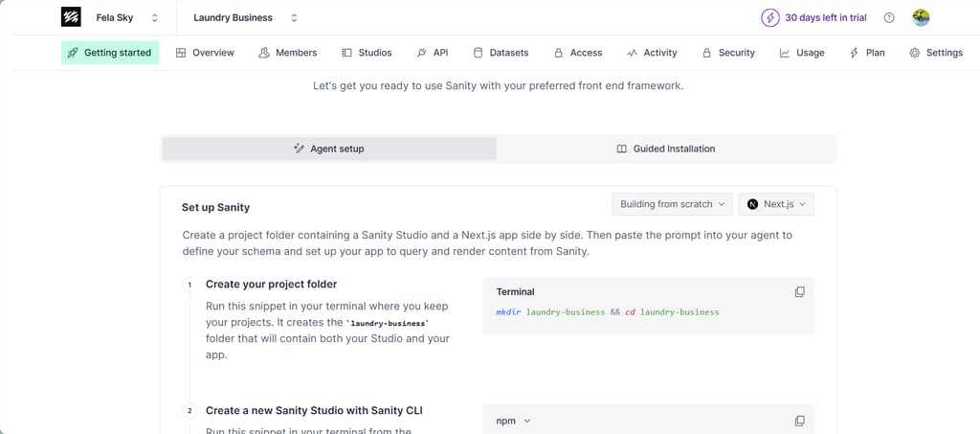Click Create a new Sanity Studio heading
This screenshot has height=434, width=980.
click(x=314, y=410)
